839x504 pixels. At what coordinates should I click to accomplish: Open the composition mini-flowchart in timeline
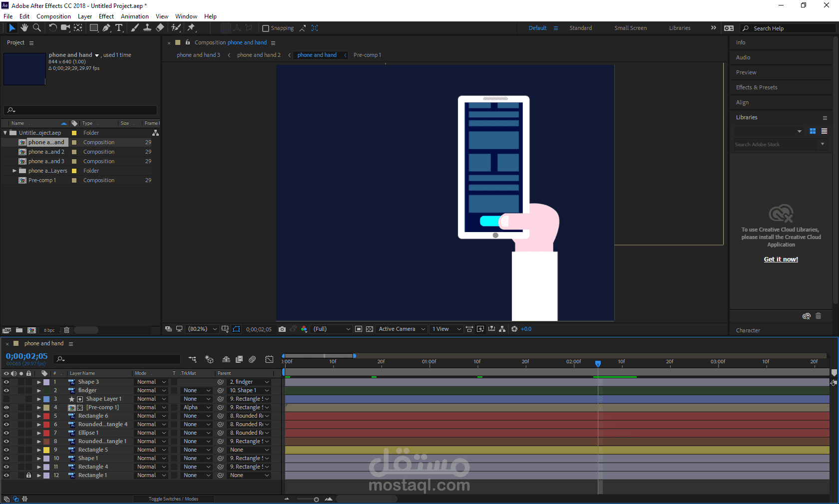[192, 359]
